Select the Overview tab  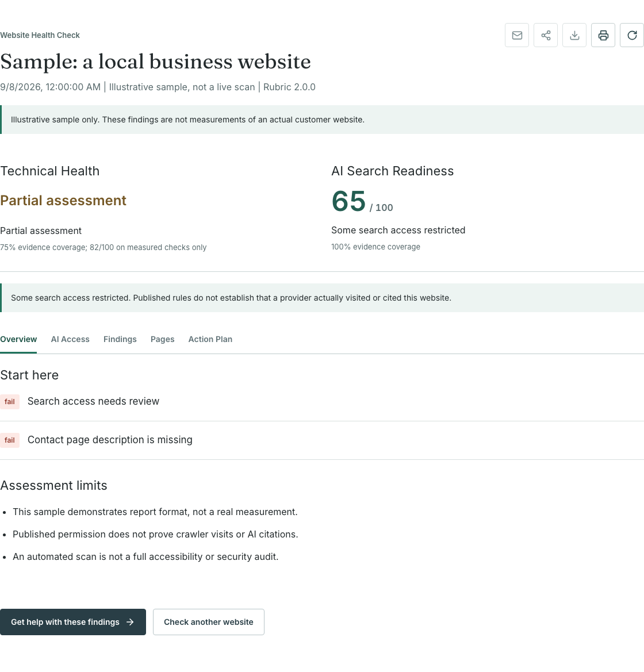click(x=18, y=339)
